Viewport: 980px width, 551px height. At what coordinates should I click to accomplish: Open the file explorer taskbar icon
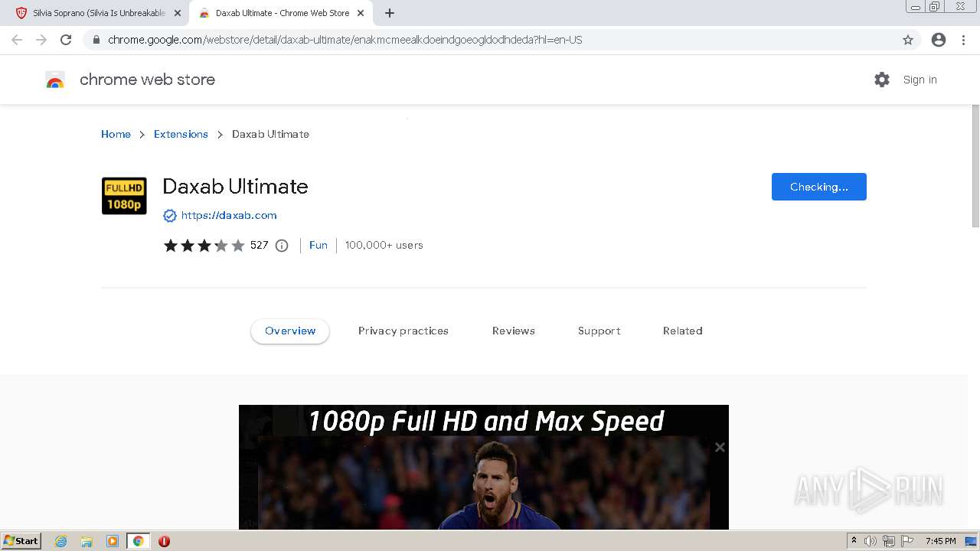coord(87,541)
